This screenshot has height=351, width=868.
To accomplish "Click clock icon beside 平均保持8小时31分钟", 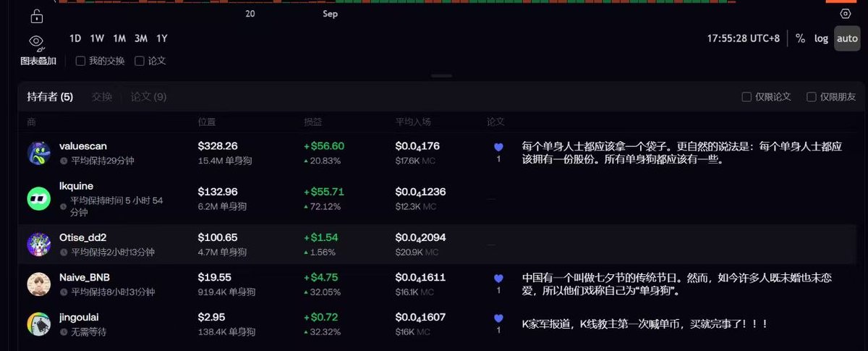I will point(64,292).
